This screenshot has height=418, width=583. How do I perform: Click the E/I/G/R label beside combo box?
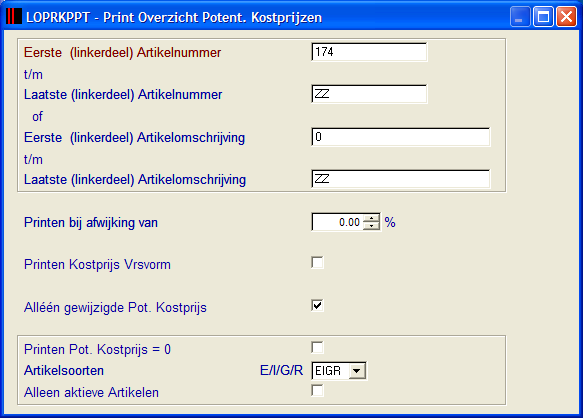[x=281, y=371]
